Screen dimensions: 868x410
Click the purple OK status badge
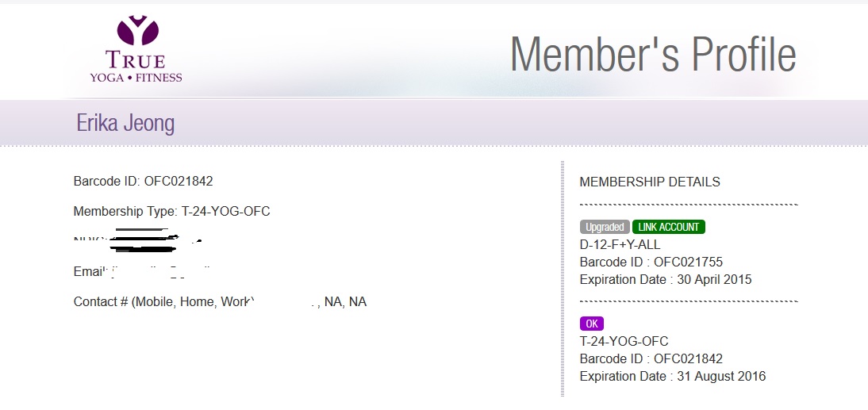(x=592, y=324)
